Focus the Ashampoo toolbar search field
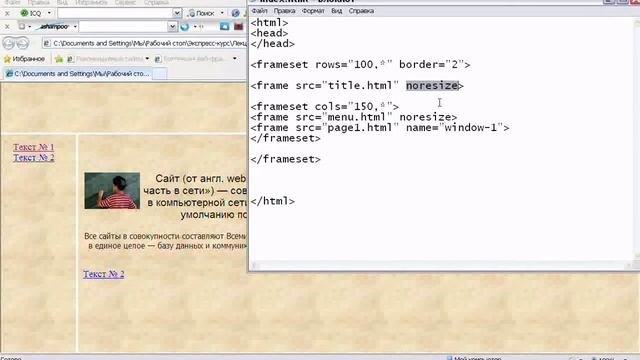Image resolution: width=640 pixels, height=360 pixels. click(x=123, y=27)
